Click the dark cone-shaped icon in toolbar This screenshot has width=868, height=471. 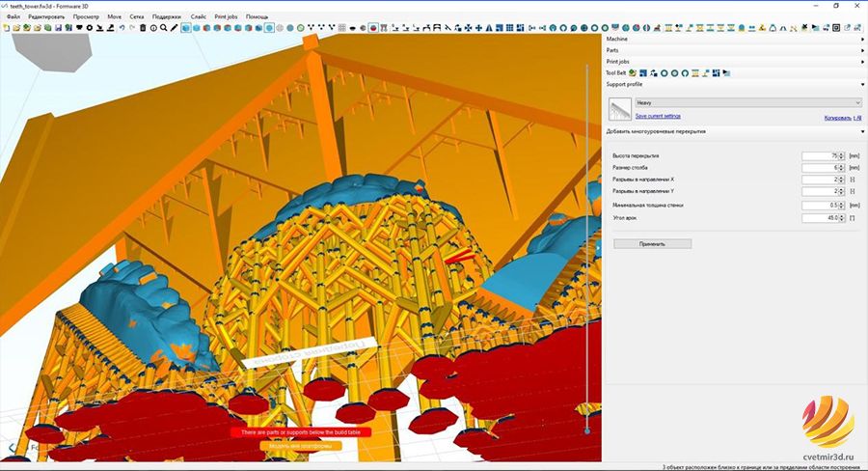tap(489, 28)
